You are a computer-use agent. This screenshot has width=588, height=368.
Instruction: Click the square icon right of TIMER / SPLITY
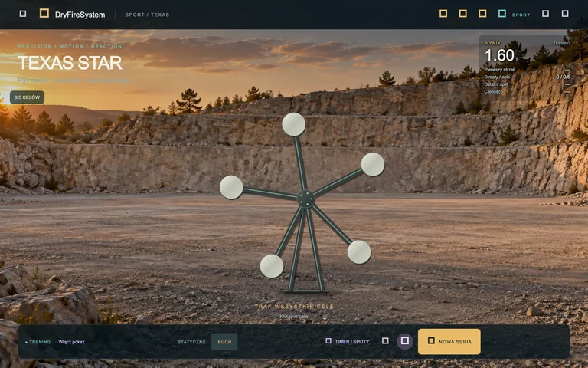(385, 340)
